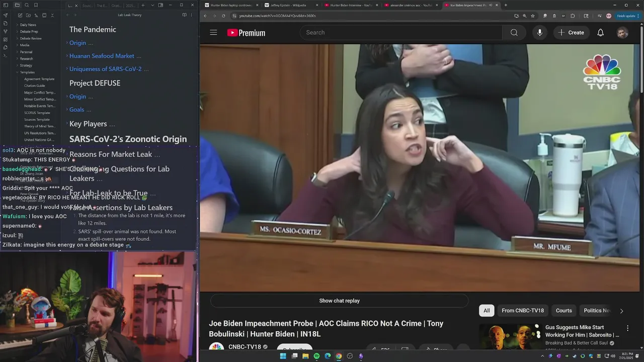
Task: Open the Obsidian tab list dropdown arrow
Action: click(152, 5)
